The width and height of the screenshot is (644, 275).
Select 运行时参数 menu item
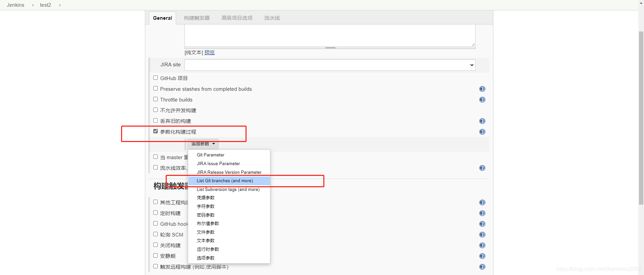[229, 250]
